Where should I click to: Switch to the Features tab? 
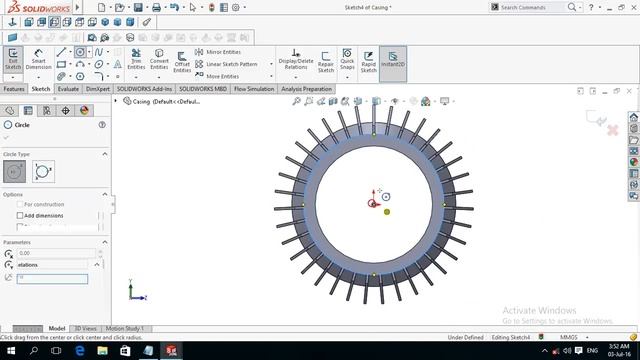pyautogui.click(x=14, y=89)
